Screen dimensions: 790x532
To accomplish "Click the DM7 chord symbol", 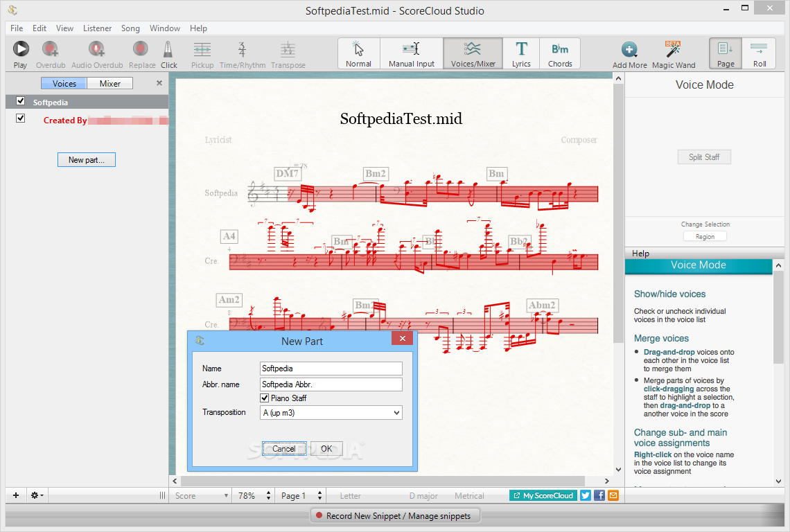I will 287,173.
